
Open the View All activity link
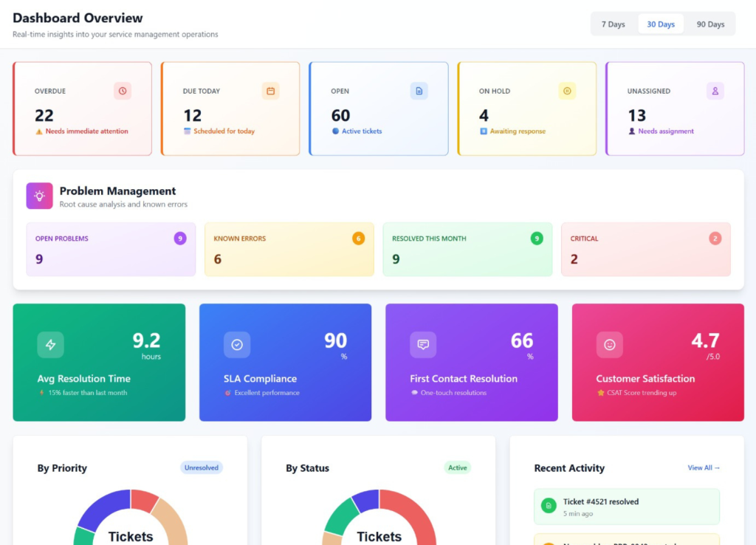[704, 468]
